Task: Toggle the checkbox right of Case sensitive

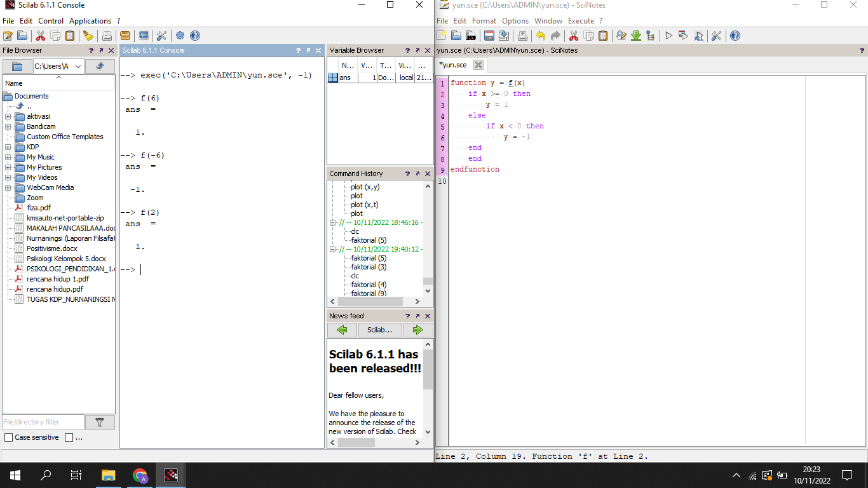Action: pos(69,437)
